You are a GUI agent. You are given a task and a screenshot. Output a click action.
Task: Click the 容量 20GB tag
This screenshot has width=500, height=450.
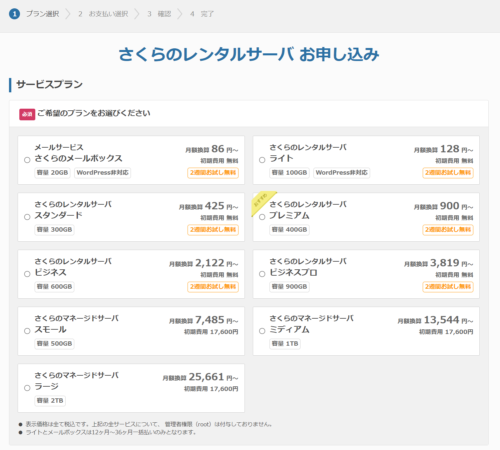(52, 173)
